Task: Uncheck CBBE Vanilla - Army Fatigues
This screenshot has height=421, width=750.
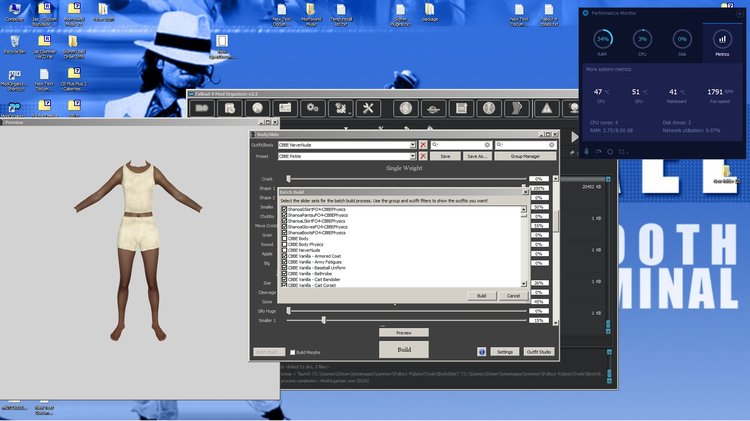Action: click(285, 262)
